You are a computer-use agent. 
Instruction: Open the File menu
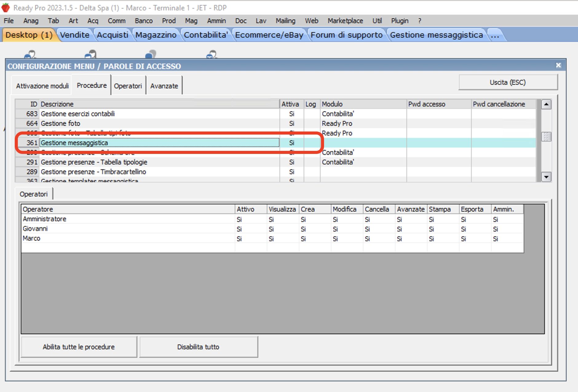point(9,21)
